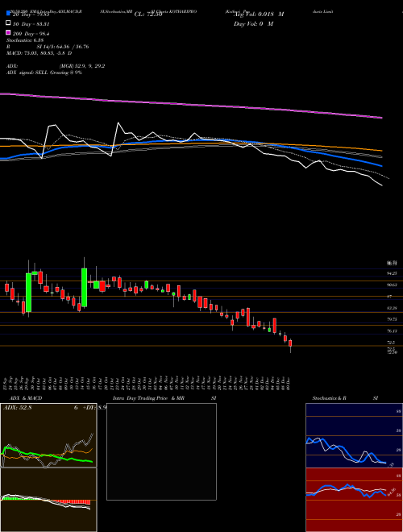The width and height of the screenshot is (403, 532).
Task: Click the 'ADX: 52.8' value in ADX panel
Action: [17, 408]
